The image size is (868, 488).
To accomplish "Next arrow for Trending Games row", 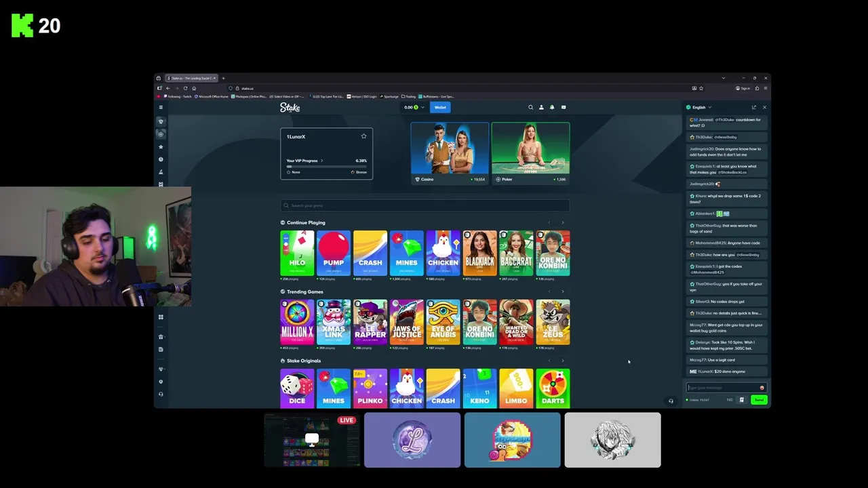I will point(562,291).
